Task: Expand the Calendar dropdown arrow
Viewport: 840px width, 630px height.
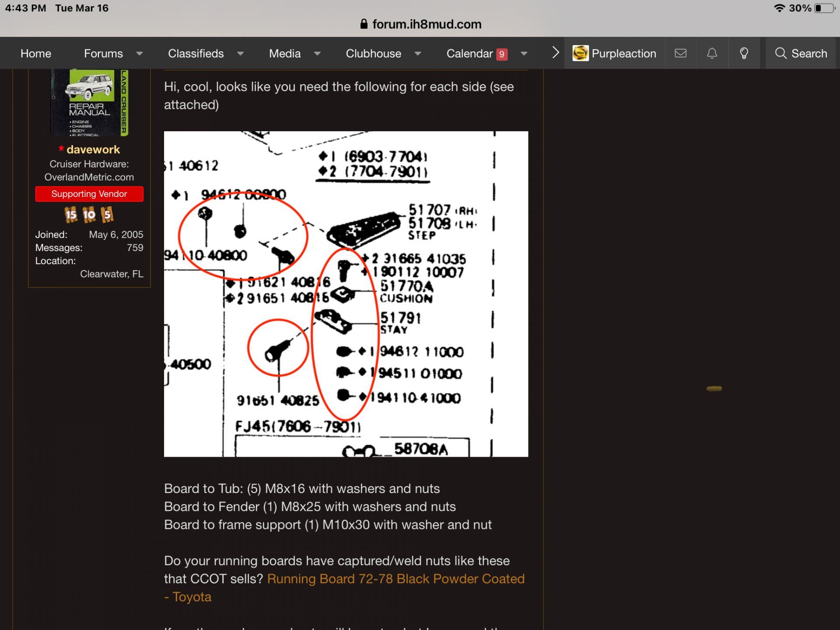Action: (x=524, y=53)
